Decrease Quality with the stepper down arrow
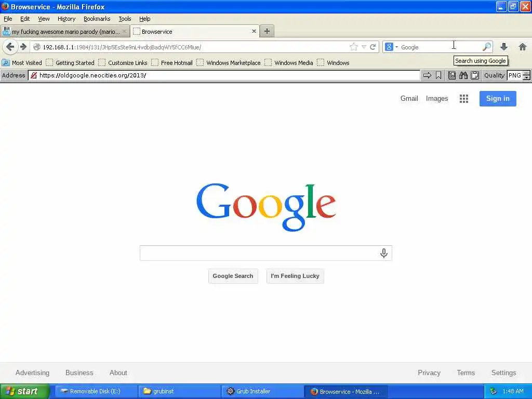This screenshot has height=399, width=532. click(526, 78)
